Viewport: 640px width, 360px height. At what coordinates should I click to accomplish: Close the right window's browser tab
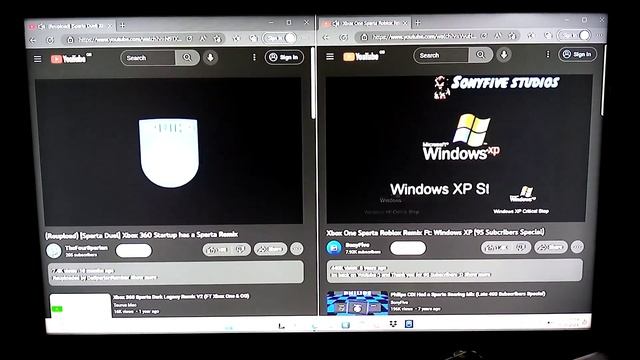coord(405,23)
